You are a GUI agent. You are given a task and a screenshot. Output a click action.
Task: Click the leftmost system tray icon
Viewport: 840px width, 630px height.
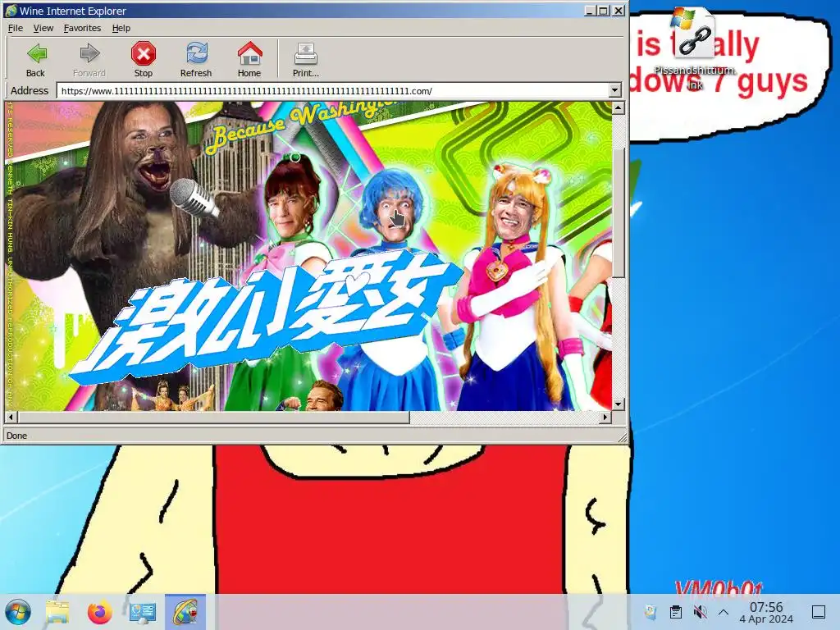click(x=651, y=611)
